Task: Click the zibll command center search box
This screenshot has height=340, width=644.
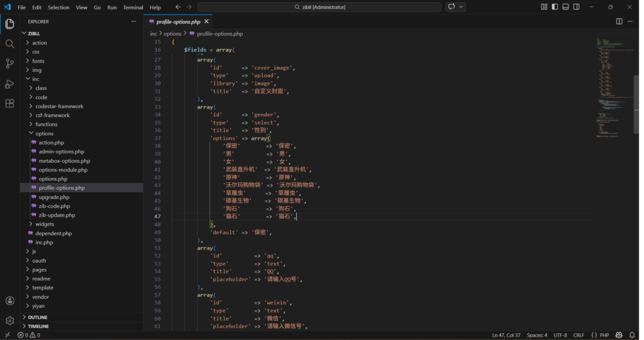Action: pos(319,7)
